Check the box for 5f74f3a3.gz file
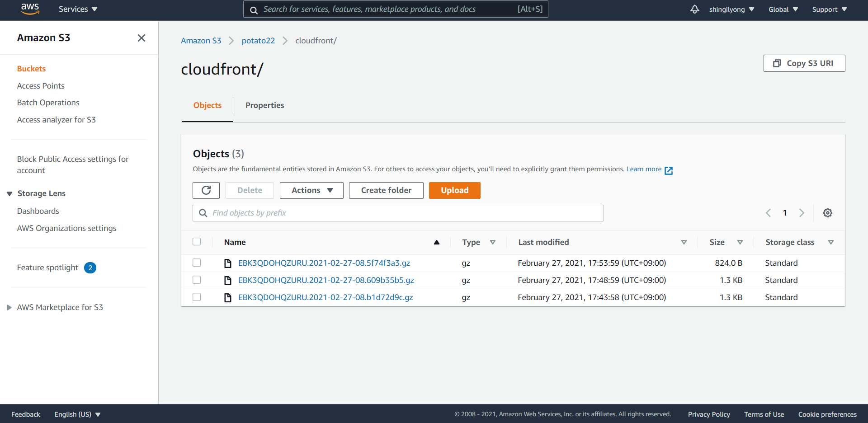The image size is (868, 423). (197, 263)
